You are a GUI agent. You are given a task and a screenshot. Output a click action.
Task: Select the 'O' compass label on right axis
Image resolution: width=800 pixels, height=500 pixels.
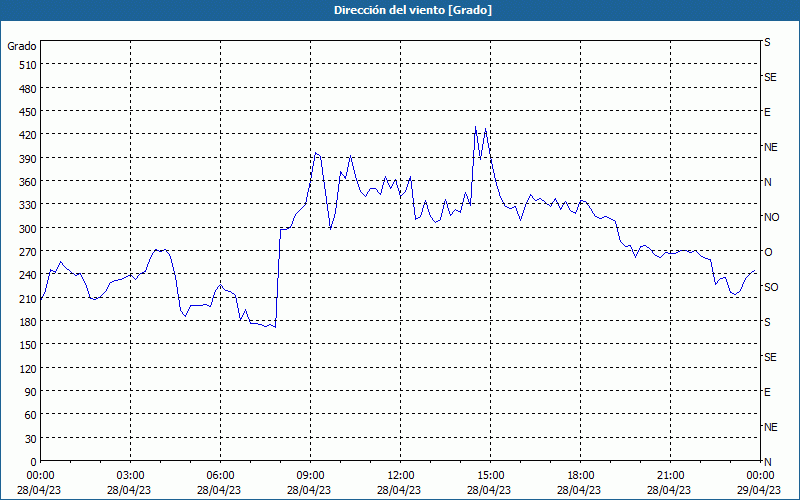[x=767, y=252]
